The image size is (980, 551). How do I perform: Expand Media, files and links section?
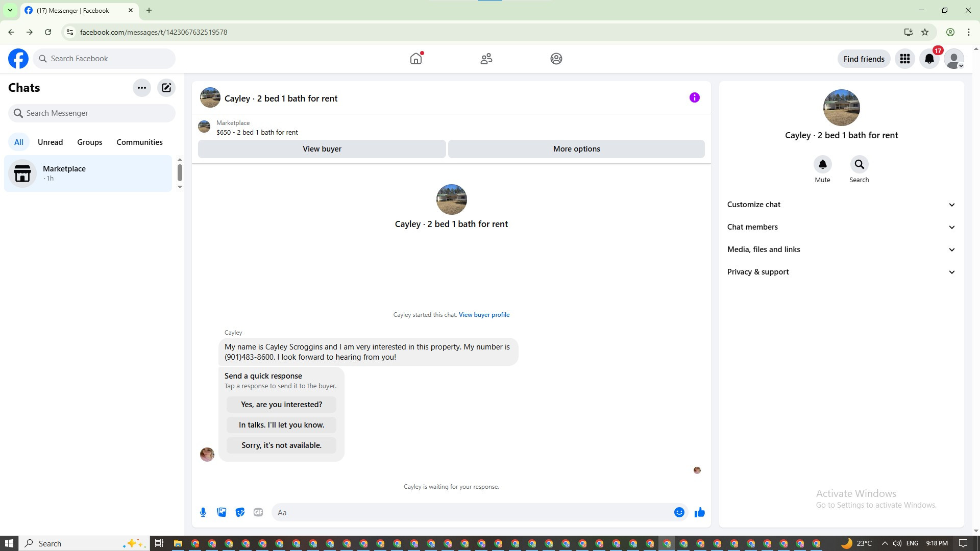tap(841, 249)
